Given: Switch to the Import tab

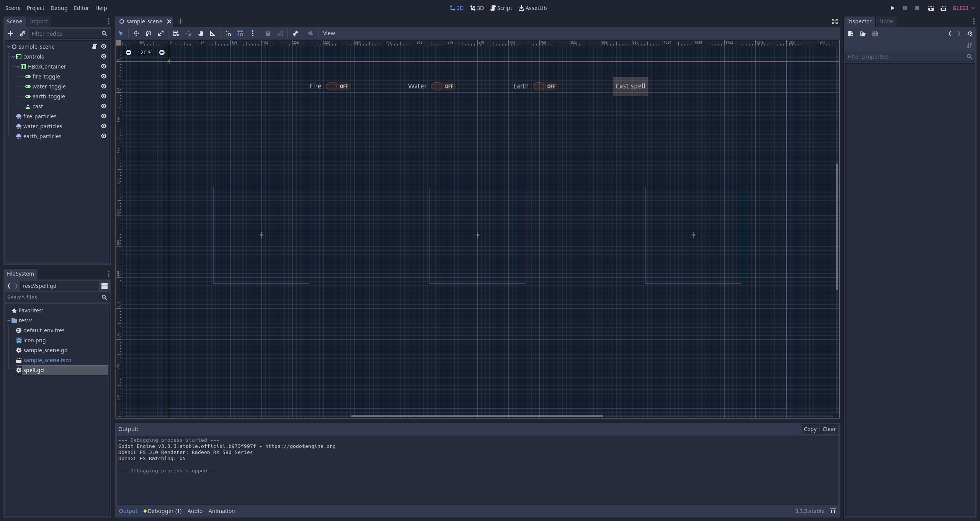Looking at the screenshot, I should tap(39, 21).
